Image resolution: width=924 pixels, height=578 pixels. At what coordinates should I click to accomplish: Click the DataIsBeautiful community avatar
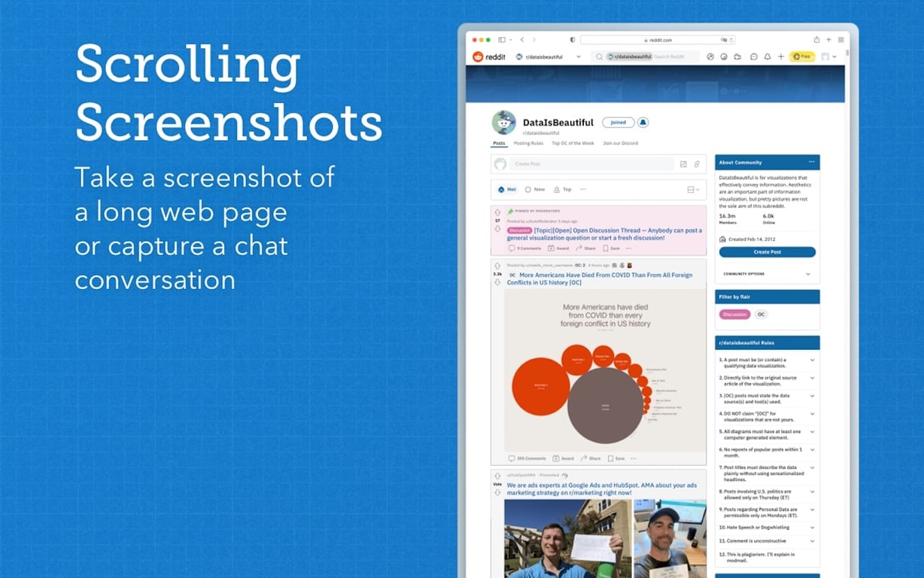click(504, 123)
